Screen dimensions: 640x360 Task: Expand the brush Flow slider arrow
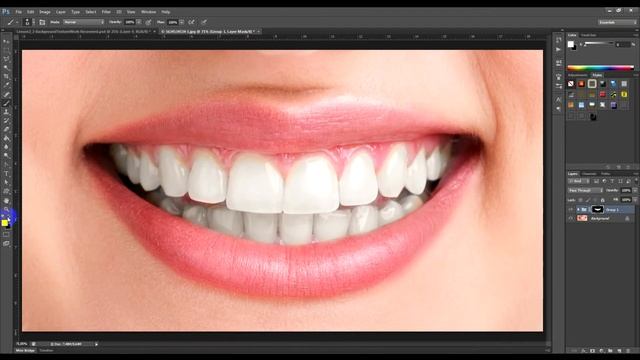coord(182,22)
